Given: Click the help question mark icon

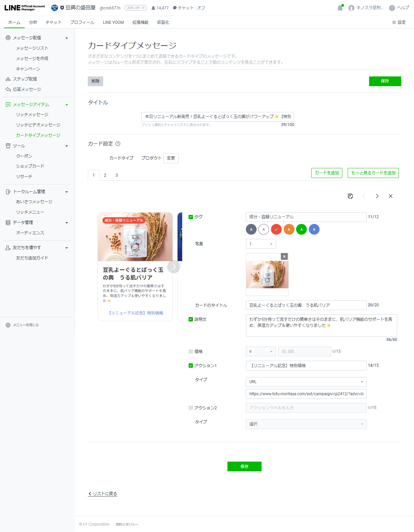Looking at the screenshot, I should point(392,8).
